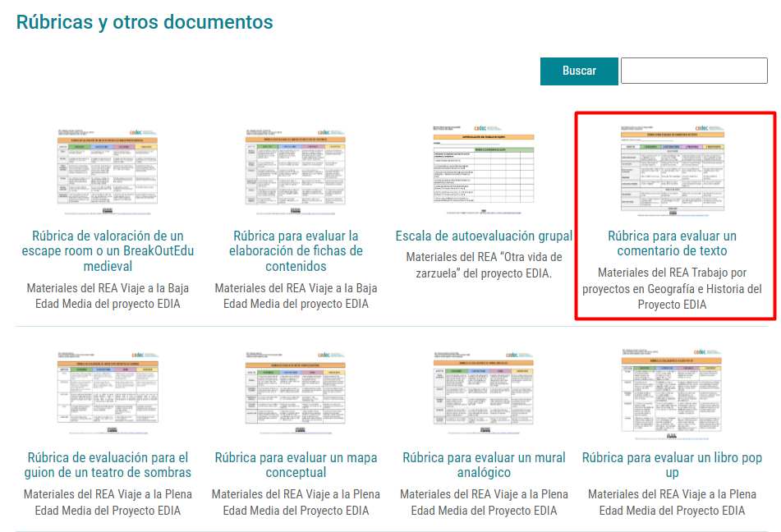Image resolution: width=781 pixels, height=532 pixels.
Task: Click description text under teatro de sombras rubric
Action: coord(108,502)
